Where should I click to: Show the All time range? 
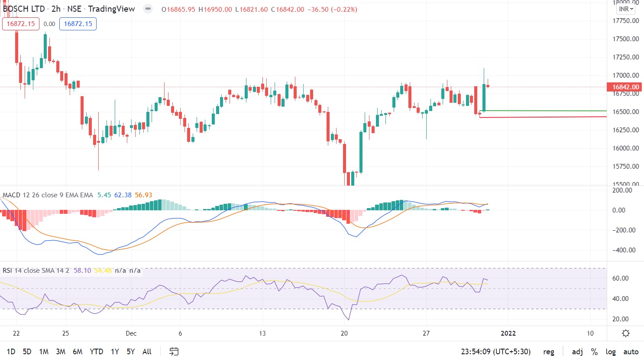pyautogui.click(x=147, y=352)
